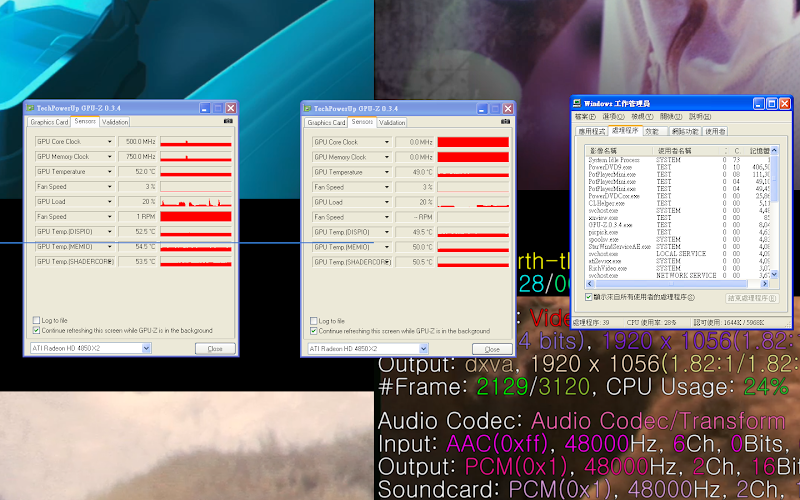The image size is (800, 500).
Task: Switch to Graphics Card tab in GPU-Z showing 52.0 °C
Action: 49,122
